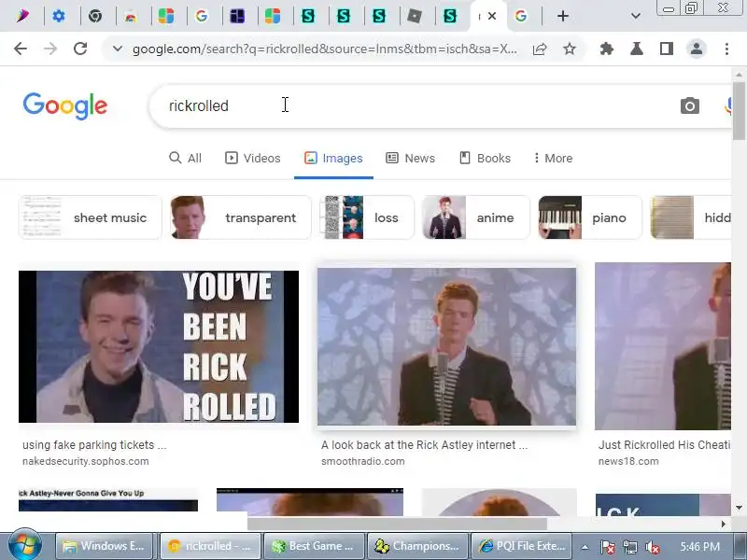The height and width of the screenshot is (560, 747).
Task: Click the scrollbar down arrow
Action: click(x=739, y=508)
